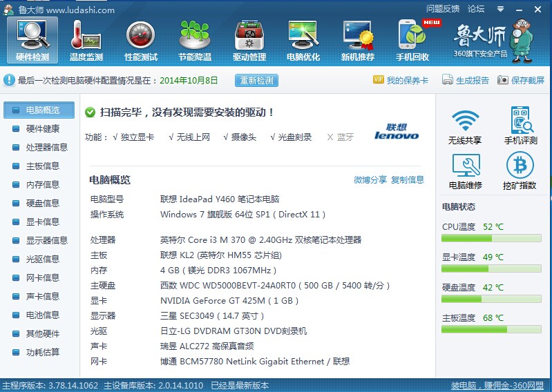This screenshot has height=392, width=552.
Task: Click the 硬盘温度 progress bar
Action: [x=491, y=299]
